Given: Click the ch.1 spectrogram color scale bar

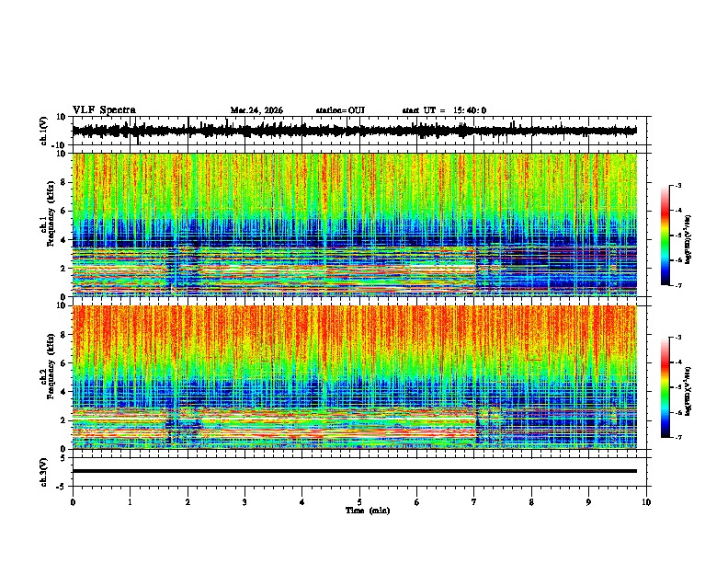Looking at the screenshot, I should pos(665,236).
